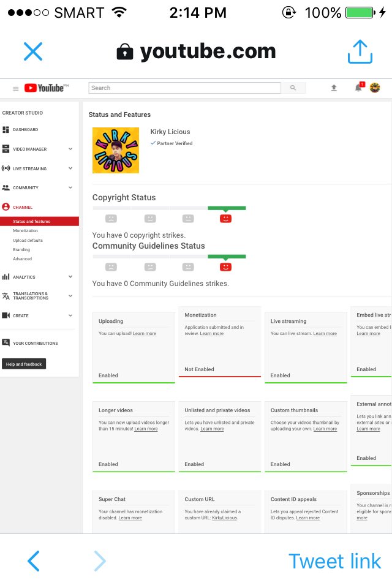This screenshot has height=588, width=392.
Task: Click first gray face under Copyright Status
Action: pos(111,219)
